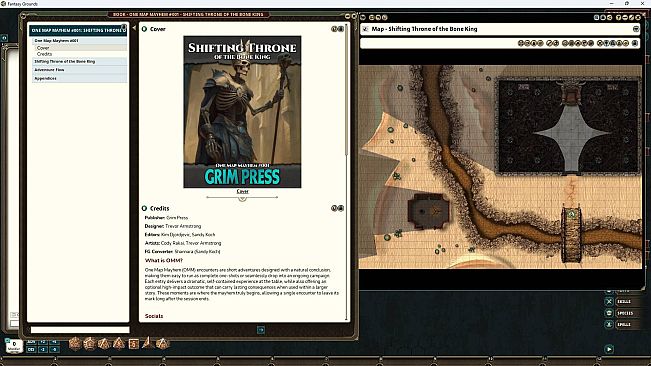Click the next page arrow below book content
The image size is (651, 366).
click(x=261, y=330)
